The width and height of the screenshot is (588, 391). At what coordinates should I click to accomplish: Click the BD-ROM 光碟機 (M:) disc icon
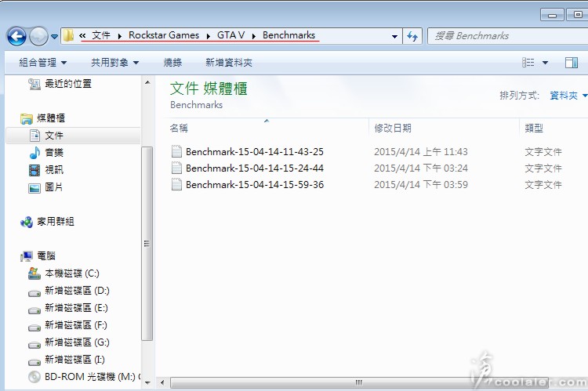pyautogui.click(x=34, y=377)
